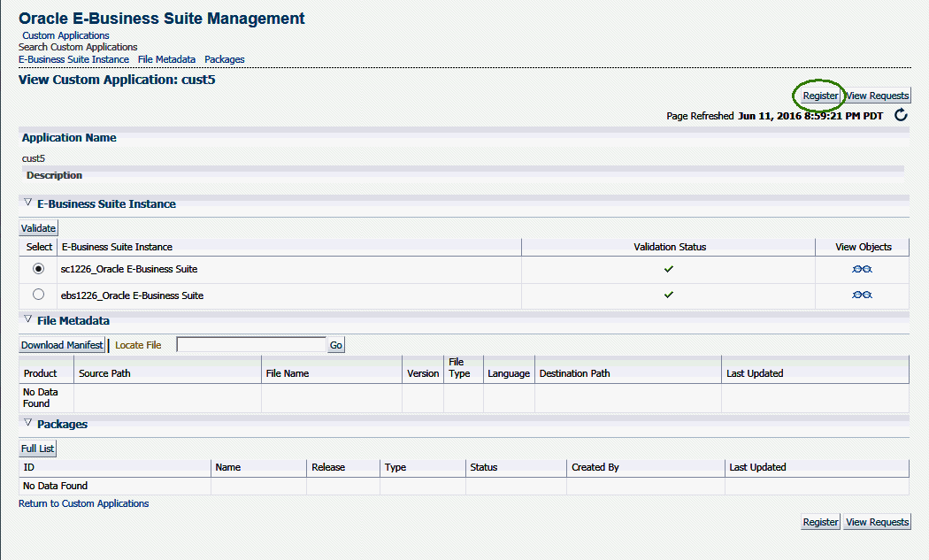Screen dimensions: 929x560
Task: Click the top Register button
Action: pyautogui.click(x=820, y=96)
